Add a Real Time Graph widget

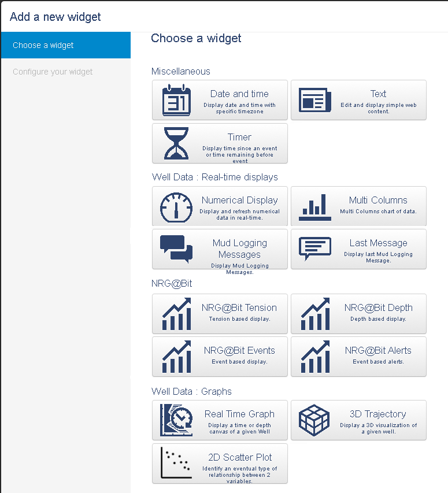pyautogui.click(x=220, y=420)
